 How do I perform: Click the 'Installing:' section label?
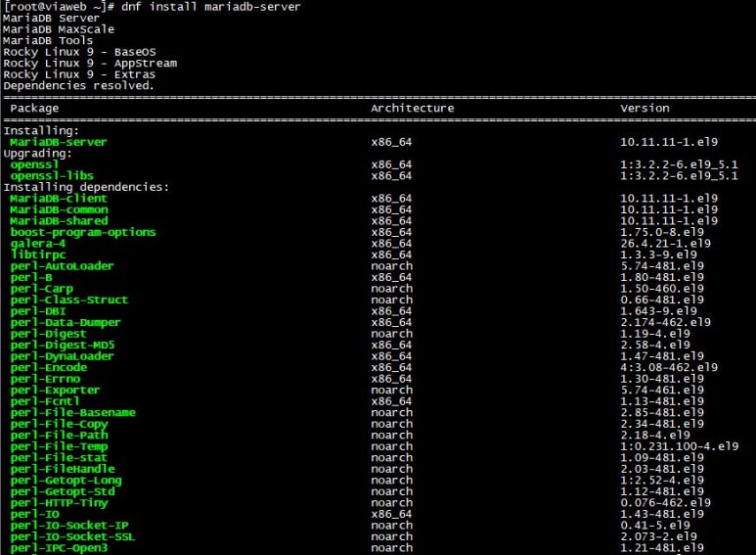pyautogui.click(x=41, y=131)
